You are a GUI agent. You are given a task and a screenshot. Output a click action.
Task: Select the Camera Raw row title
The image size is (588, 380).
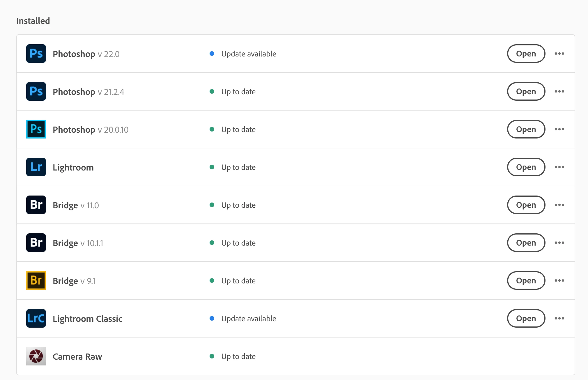[77, 356]
